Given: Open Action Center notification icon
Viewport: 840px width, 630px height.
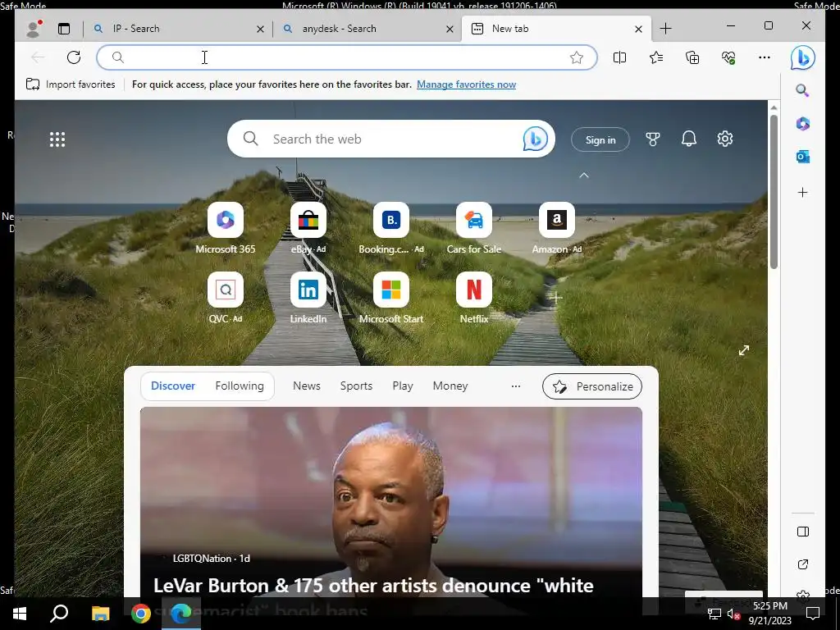Looking at the screenshot, I should 813,614.
